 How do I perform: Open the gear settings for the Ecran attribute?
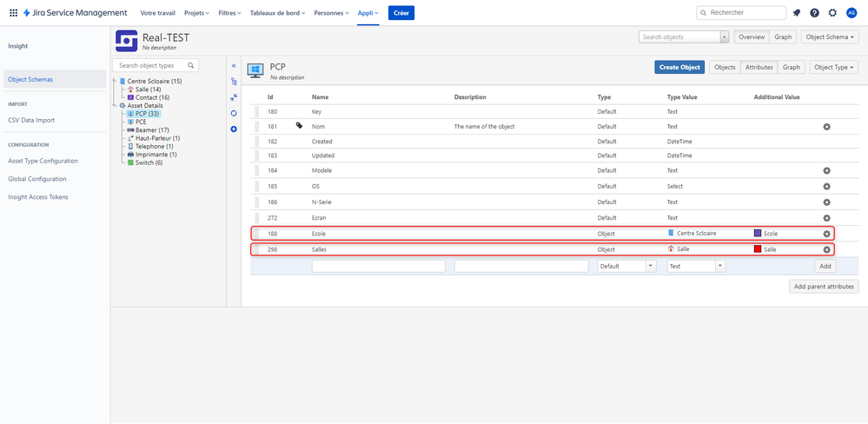(826, 218)
